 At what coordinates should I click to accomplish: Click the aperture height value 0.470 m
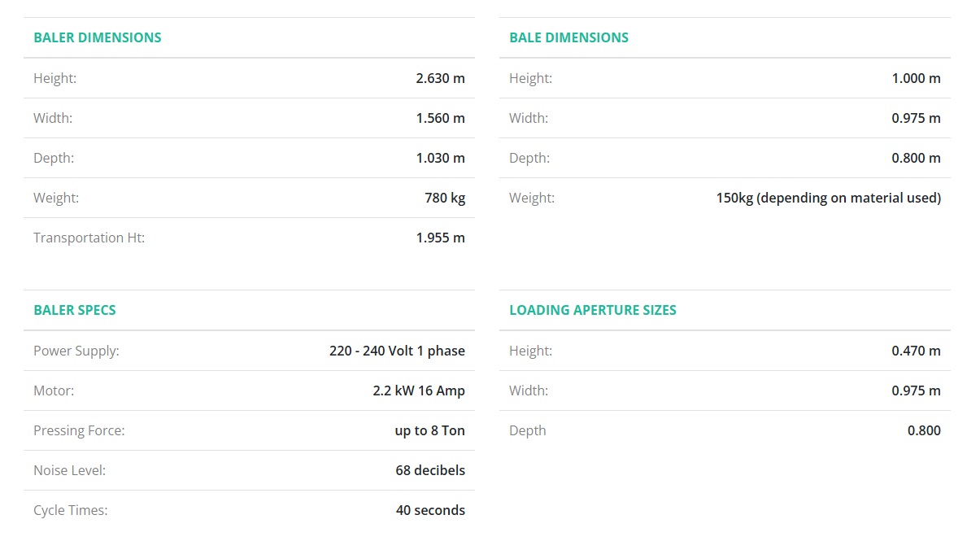click(916, 351)
